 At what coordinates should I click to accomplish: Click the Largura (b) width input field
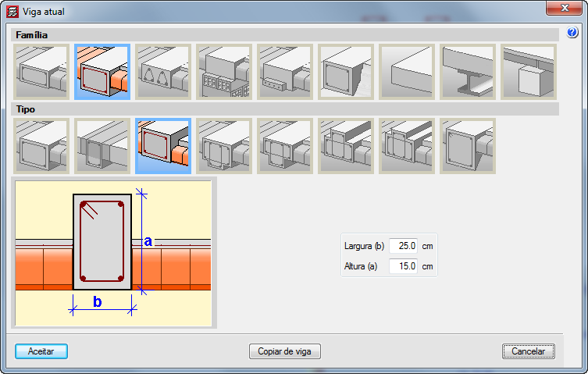pos(403,246)
